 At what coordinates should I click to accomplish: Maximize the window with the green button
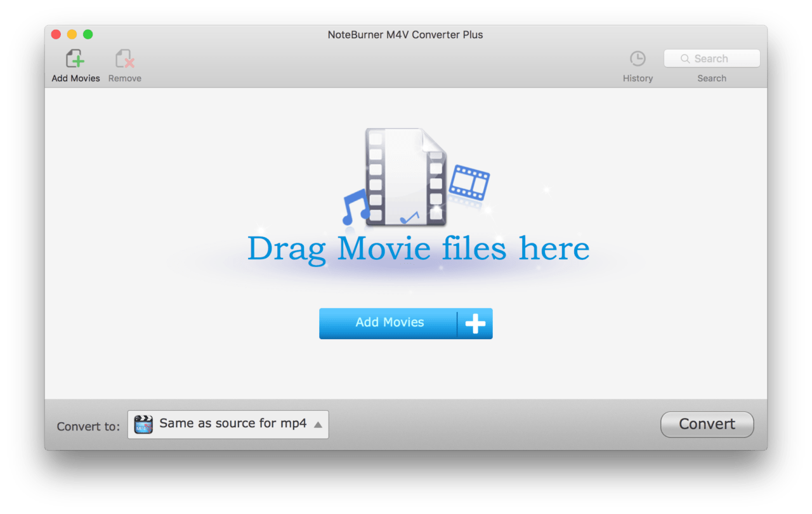tap(88, 34)
